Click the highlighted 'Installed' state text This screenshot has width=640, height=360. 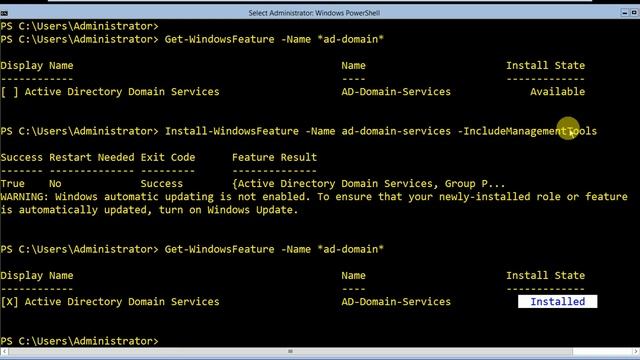coord(558,302)
